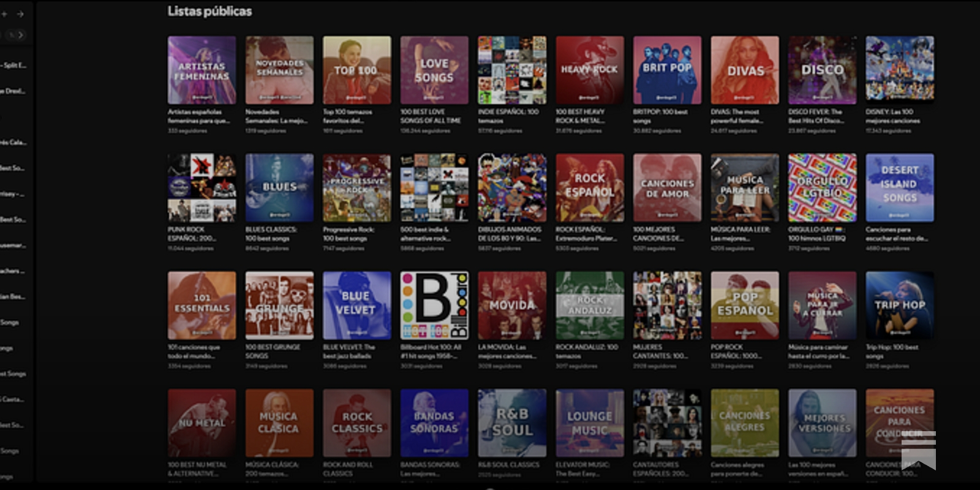Open the Artistas Femeninas playlist cover
The width and height of the screenshot is (980, 490).
(x=202, y=70)
